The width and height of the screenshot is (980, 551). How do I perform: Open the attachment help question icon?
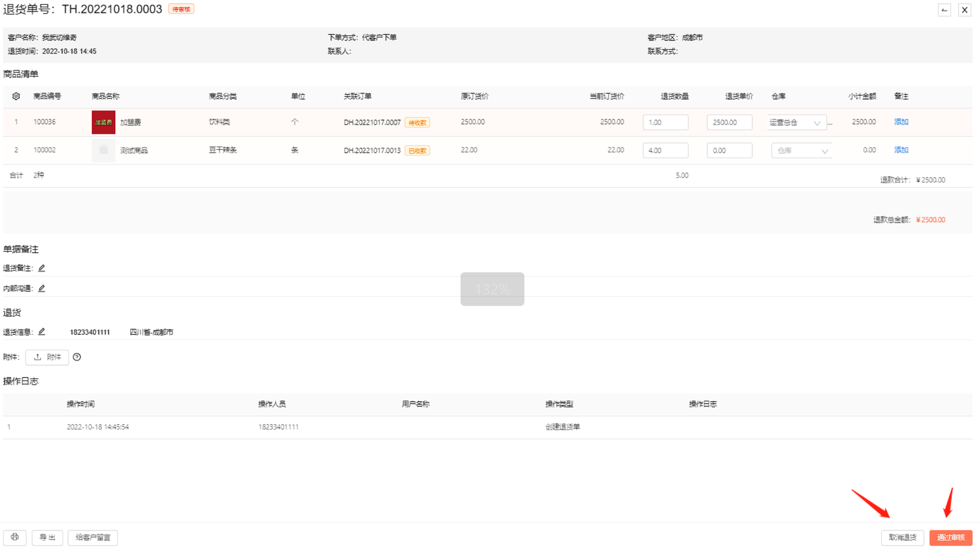point(77,357)
